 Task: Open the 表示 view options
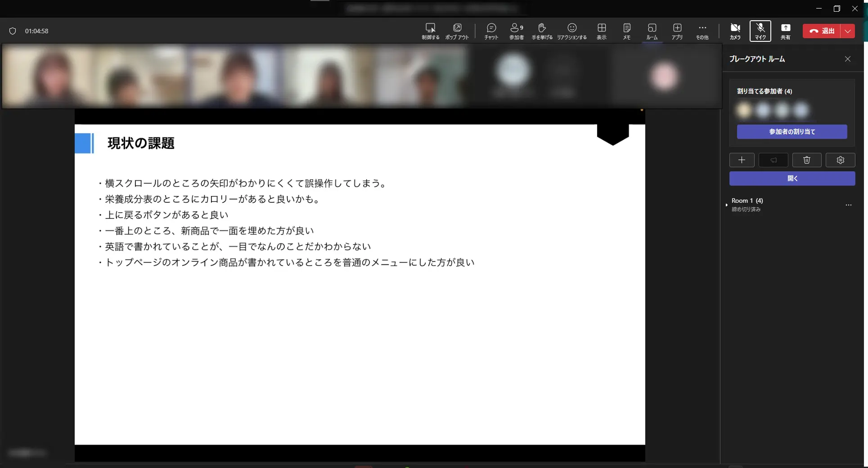[x=602, y=31]
